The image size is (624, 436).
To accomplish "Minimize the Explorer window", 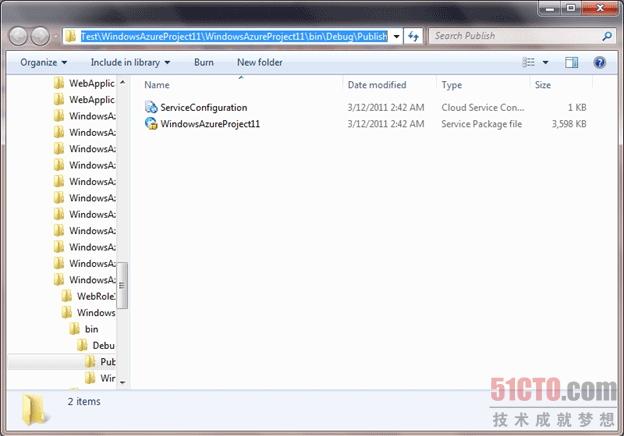I will pos(550,8).
